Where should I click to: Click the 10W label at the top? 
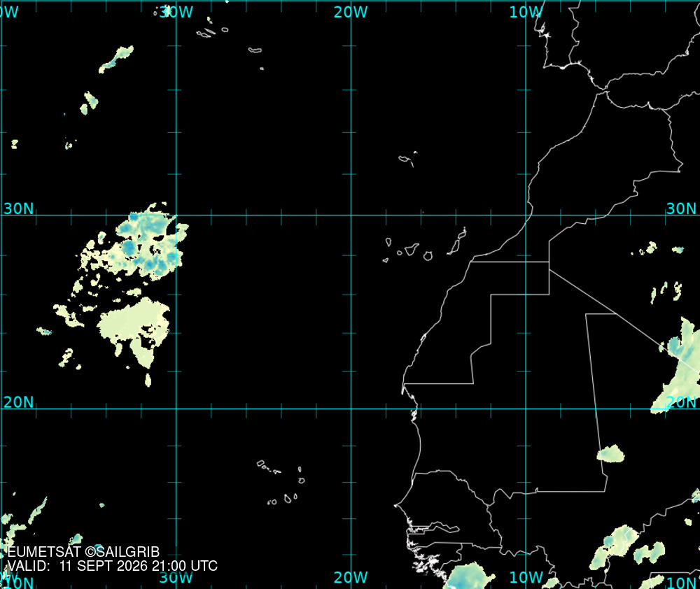click(526, 12)
